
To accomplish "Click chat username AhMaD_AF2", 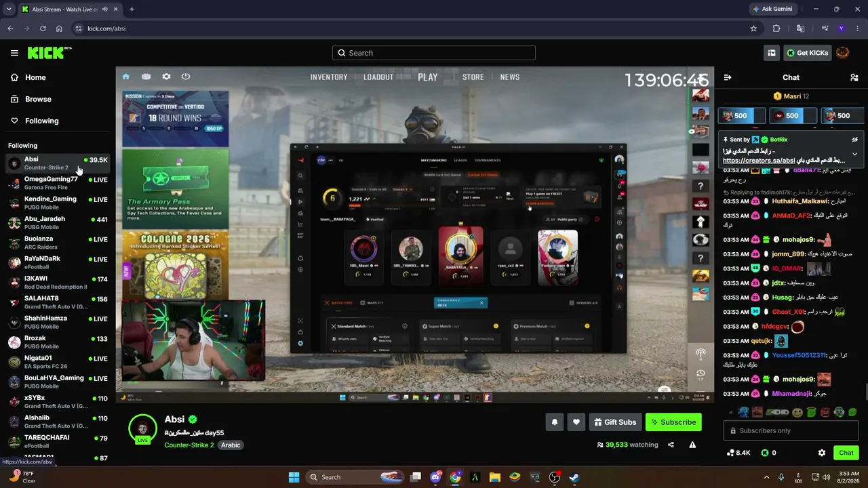I will tap(791, 216).
